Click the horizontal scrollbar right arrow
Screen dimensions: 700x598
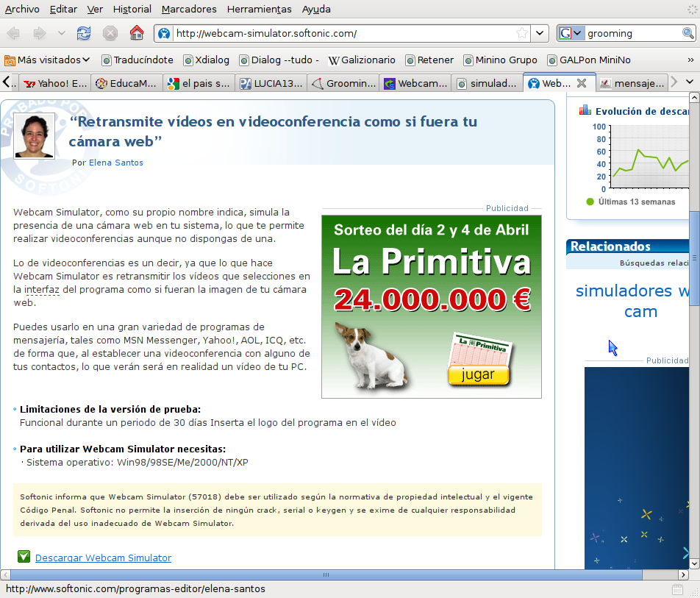click(683, 574)
